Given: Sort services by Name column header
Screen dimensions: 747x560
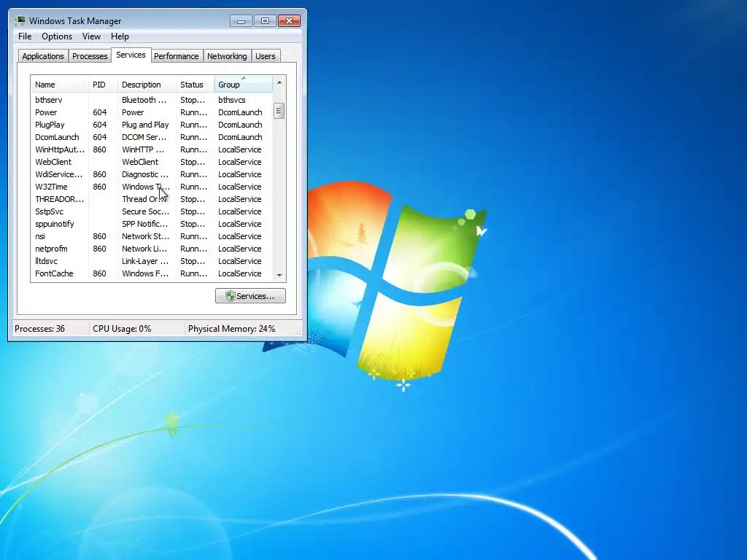Looking at the screenshot, I should pos(60,85).
